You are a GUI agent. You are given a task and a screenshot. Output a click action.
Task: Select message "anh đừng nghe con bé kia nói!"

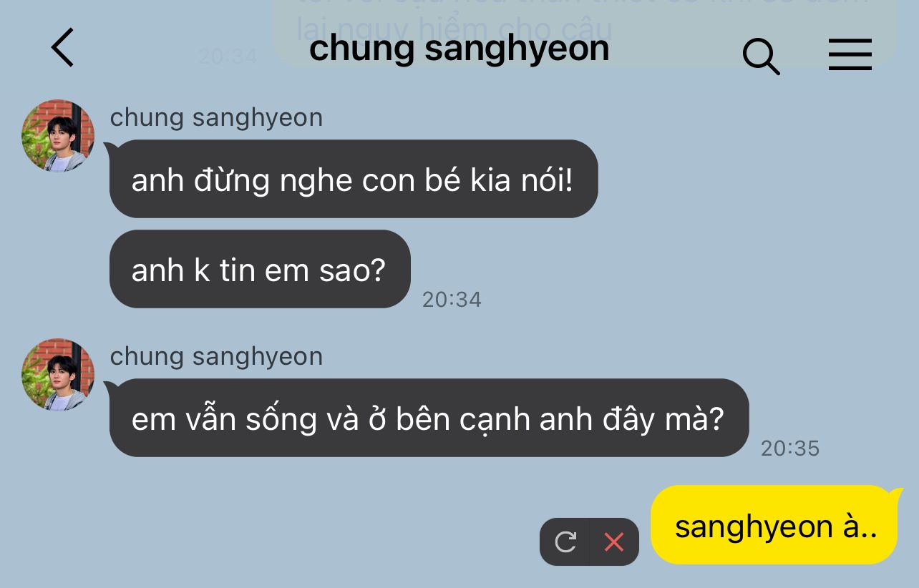[354, 179]
